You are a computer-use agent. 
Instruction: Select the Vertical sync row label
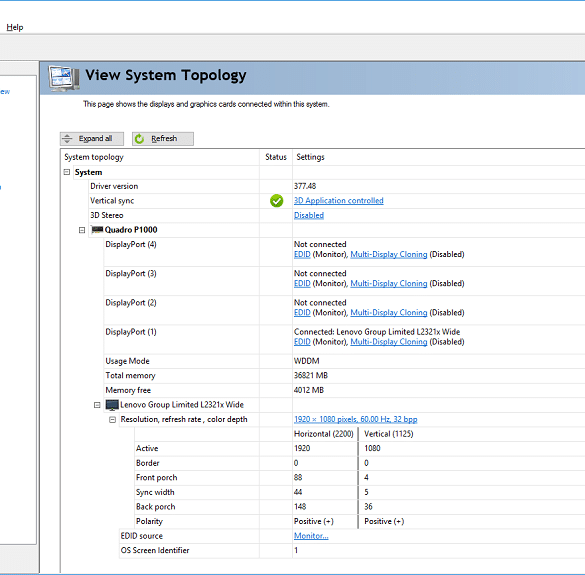(112, 201)
